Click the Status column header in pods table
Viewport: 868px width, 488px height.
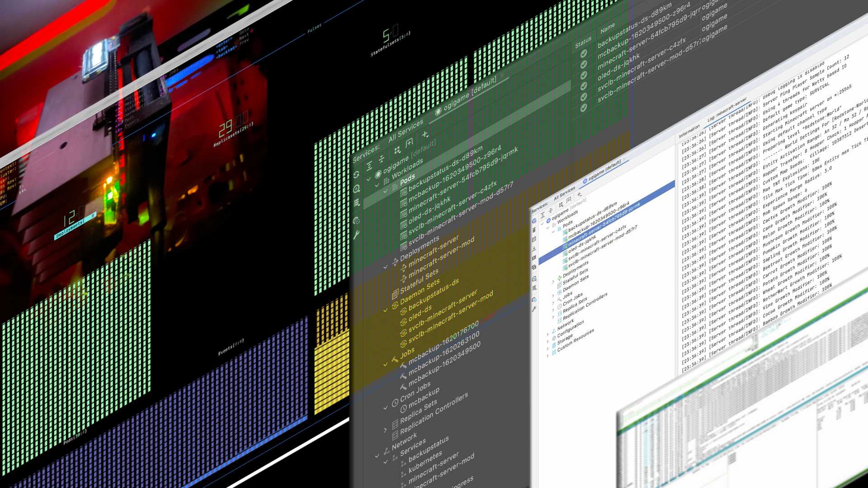(x=583, y=42)
